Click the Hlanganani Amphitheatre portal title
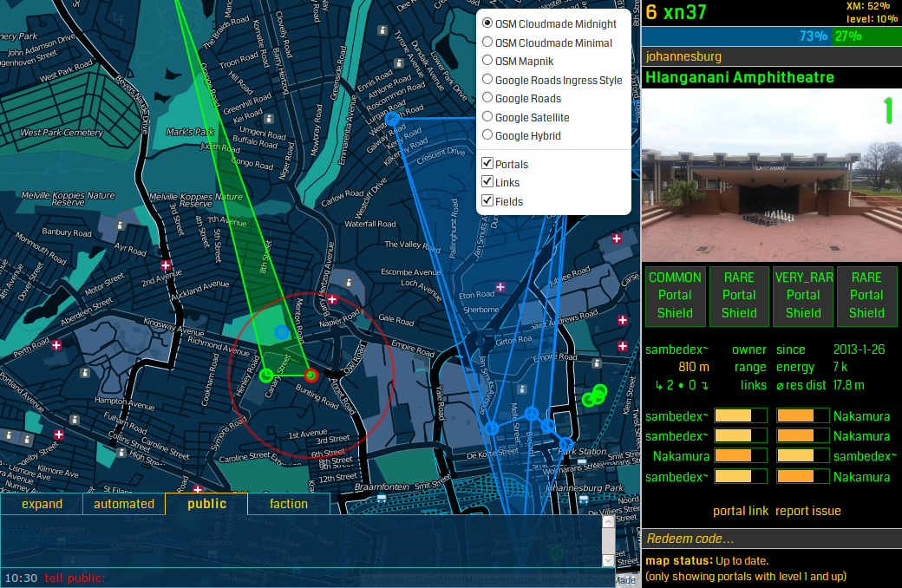The image size is (902, 588). [x=739, y=77]
